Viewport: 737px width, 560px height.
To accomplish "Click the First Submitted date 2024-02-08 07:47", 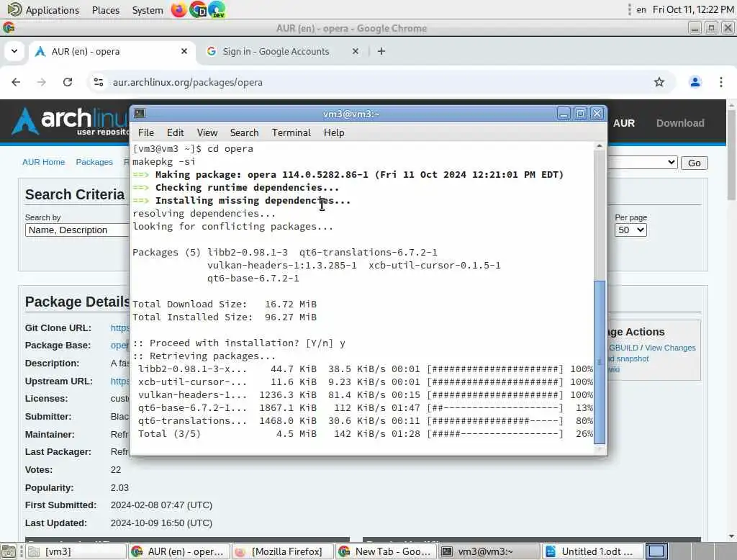I will tap(161, 505).
